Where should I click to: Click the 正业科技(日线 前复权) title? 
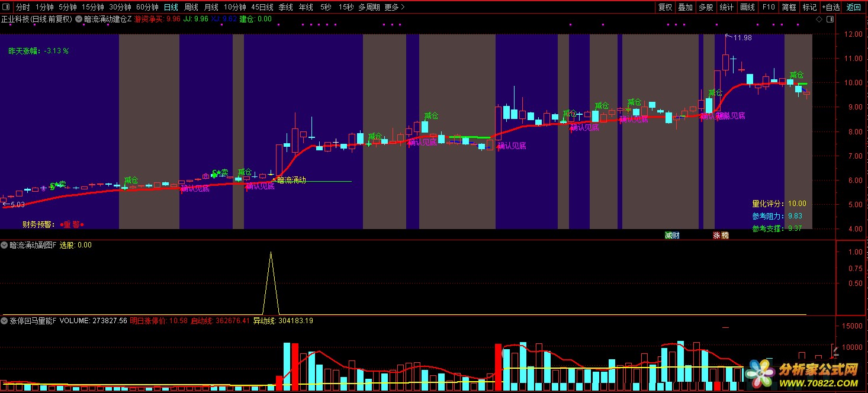coord(37,19)
